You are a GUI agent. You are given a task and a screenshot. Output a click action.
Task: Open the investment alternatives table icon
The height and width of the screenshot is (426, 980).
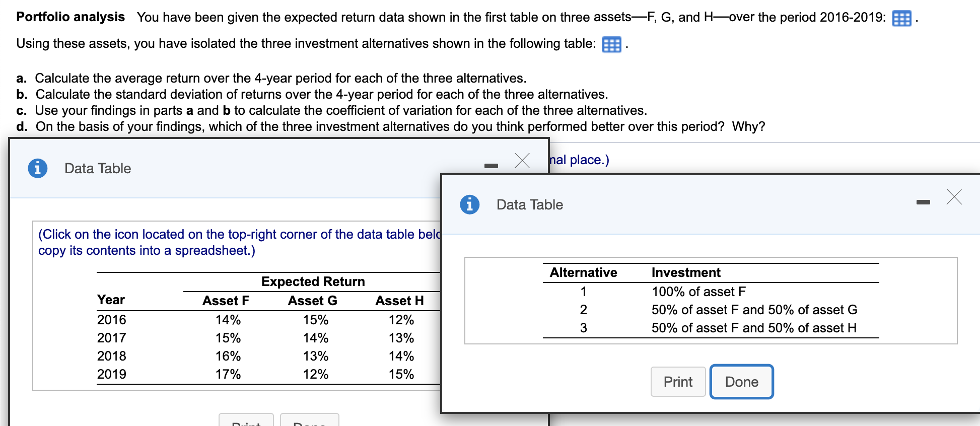coord(611,45)
